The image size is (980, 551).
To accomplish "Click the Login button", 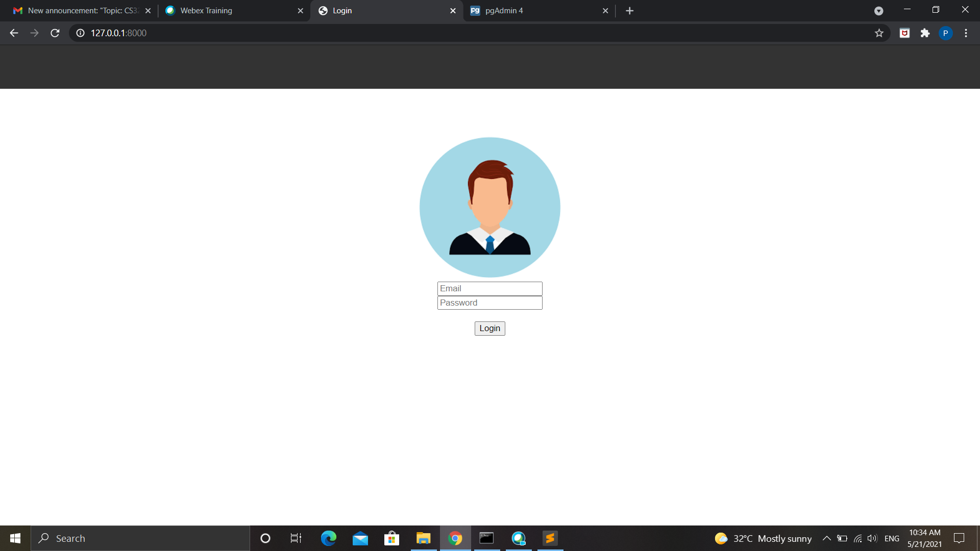I will 489,328.
